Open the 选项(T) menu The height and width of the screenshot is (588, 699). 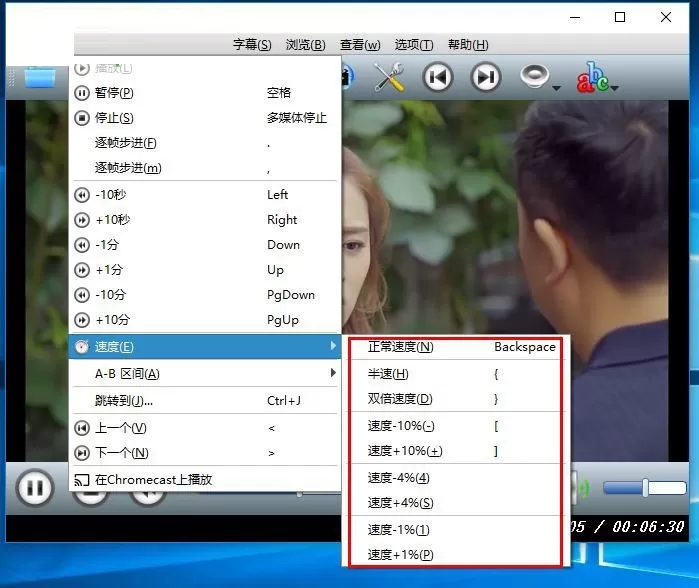click(414, 45)
